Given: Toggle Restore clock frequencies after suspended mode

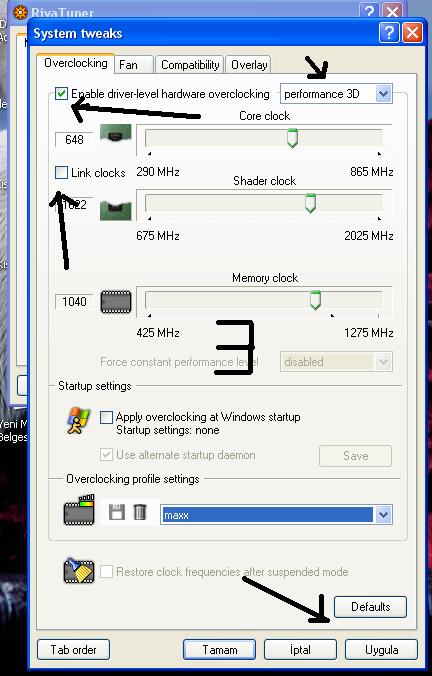Looking at the screenshot, I should pos(106,572).
